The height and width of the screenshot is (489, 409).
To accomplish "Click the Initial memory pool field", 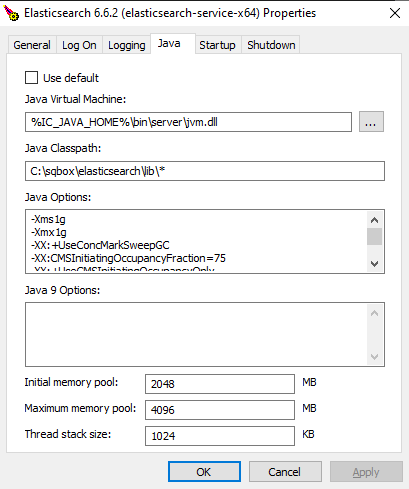I will pos(220,384).
